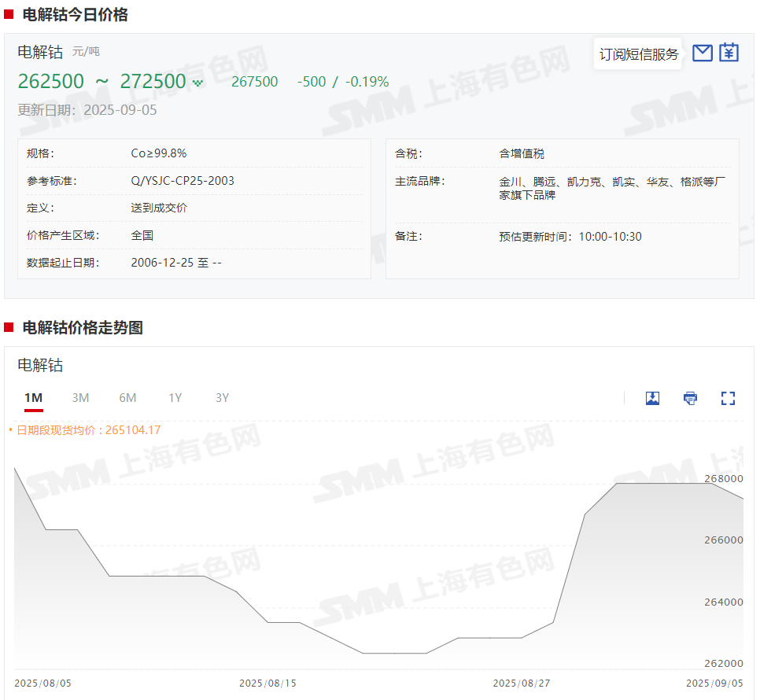Switch the chart to 6M range

click(127, 398)
